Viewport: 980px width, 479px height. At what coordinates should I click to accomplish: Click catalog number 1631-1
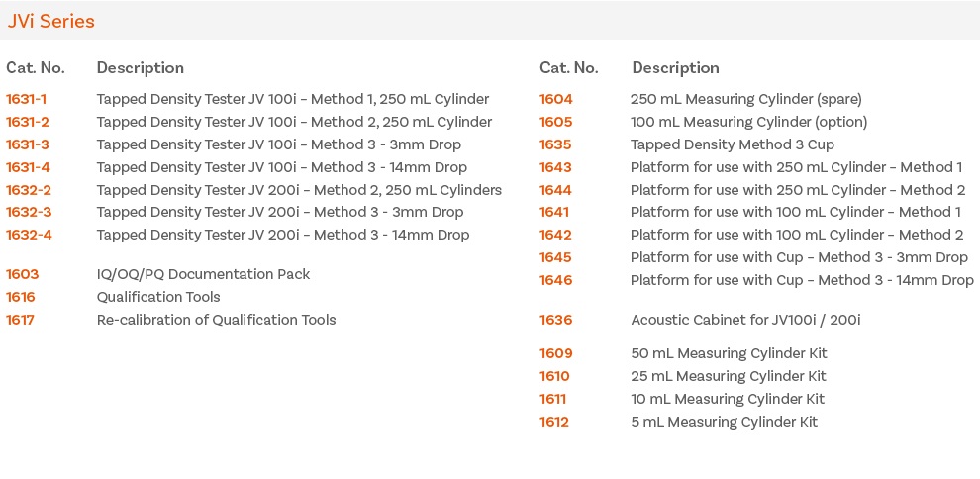pyautogui.click(x=27, y=99)
